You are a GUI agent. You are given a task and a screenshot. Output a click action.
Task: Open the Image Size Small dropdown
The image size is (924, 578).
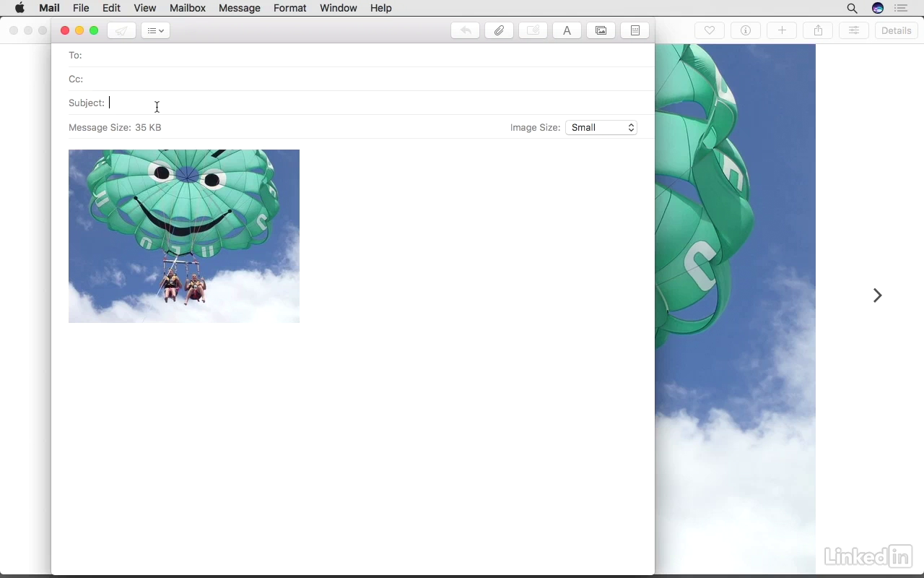601,127
